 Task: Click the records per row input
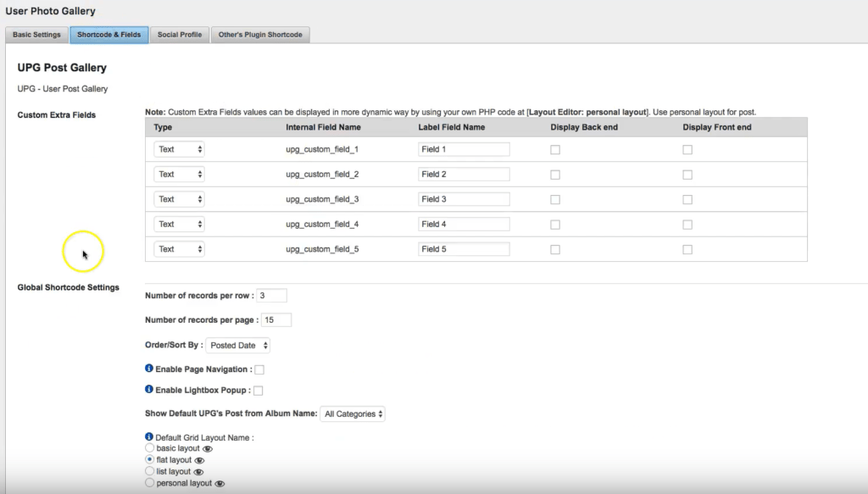pos(272,296)
